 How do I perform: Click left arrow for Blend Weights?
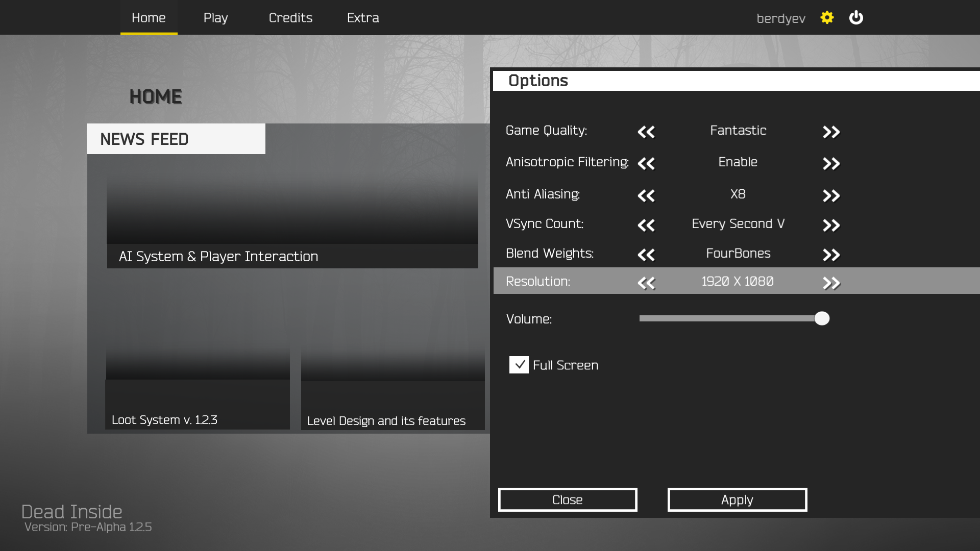point(646,254)
